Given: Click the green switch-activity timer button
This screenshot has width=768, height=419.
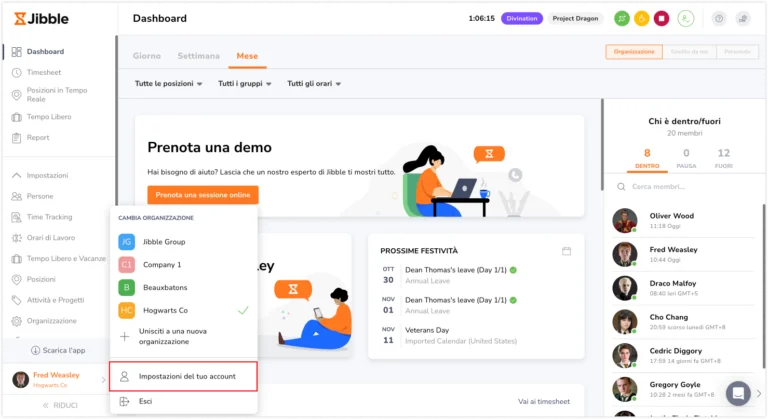Looking at the screenshot, I should (x=622, y=19).
